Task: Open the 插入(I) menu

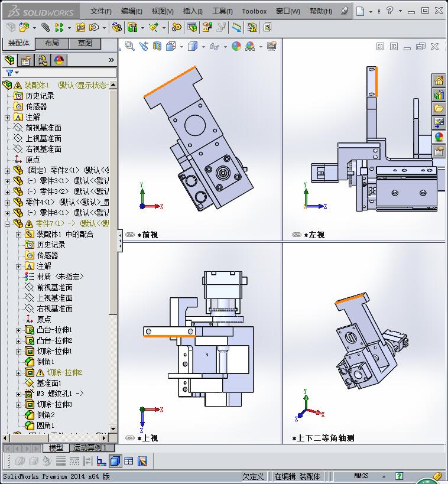Action: click(193, 11)
